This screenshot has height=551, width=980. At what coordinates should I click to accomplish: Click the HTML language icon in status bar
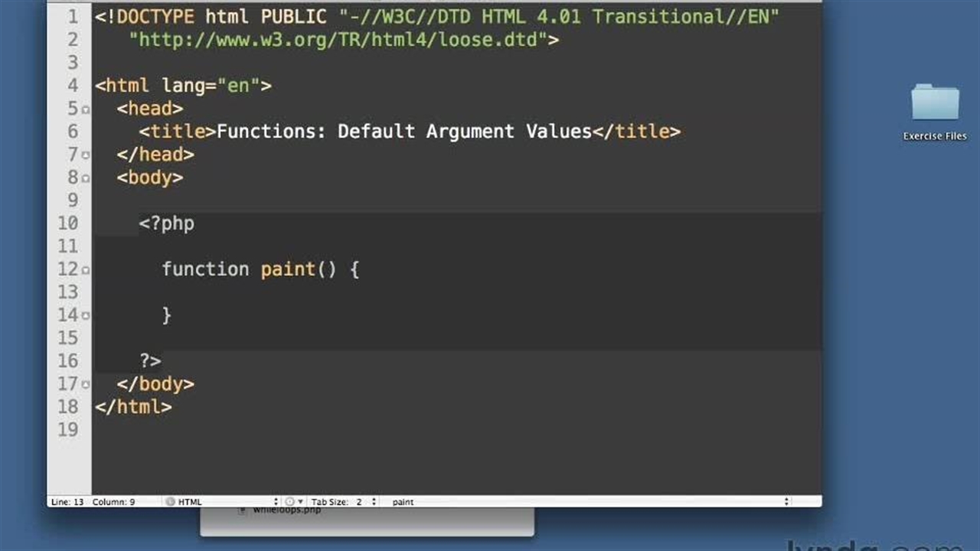click(170, 502)
